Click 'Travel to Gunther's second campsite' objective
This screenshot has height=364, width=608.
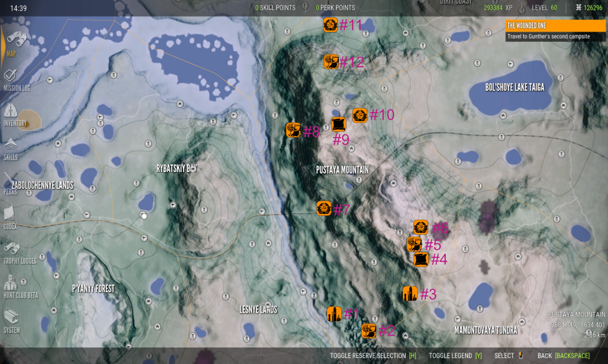[x=548, y=37]
